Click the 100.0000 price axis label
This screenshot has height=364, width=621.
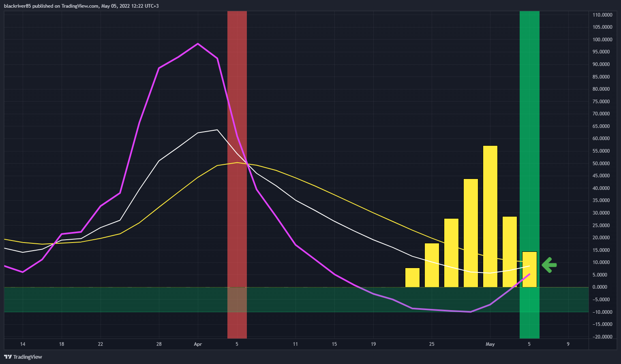[602, 40]
